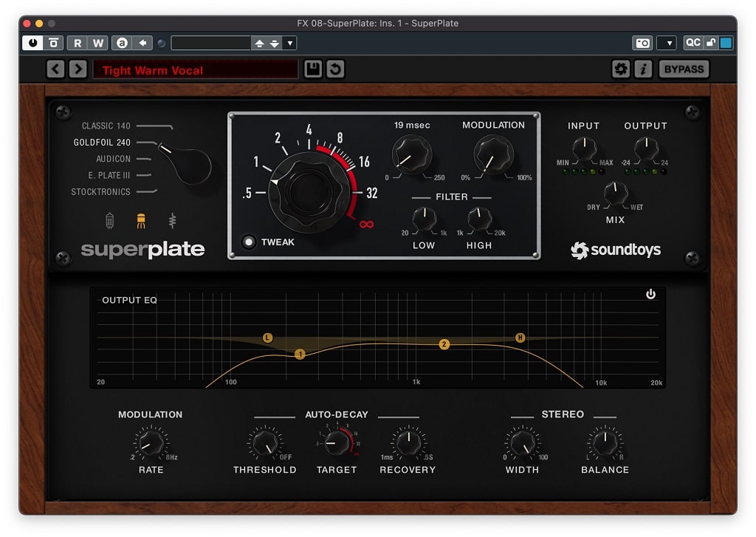Click the info "i" icon

[643, 69]
